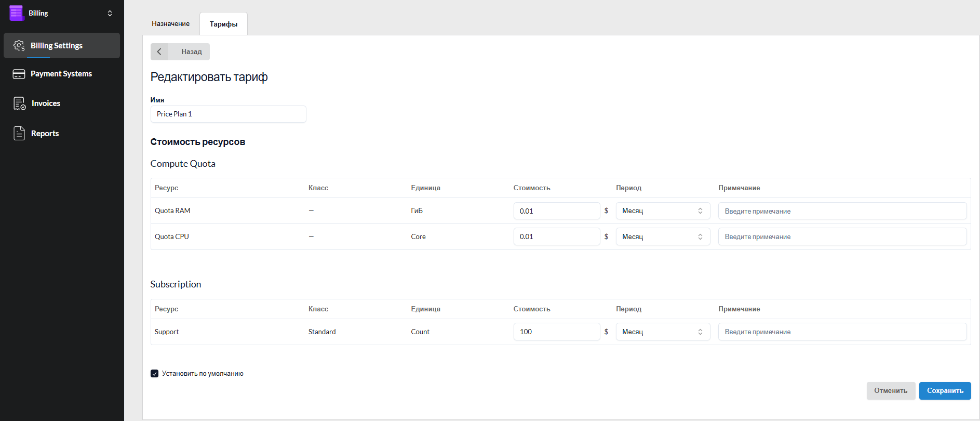Select the Тарифы tab
The image size is (980, 421).
[x=224, y=24]
